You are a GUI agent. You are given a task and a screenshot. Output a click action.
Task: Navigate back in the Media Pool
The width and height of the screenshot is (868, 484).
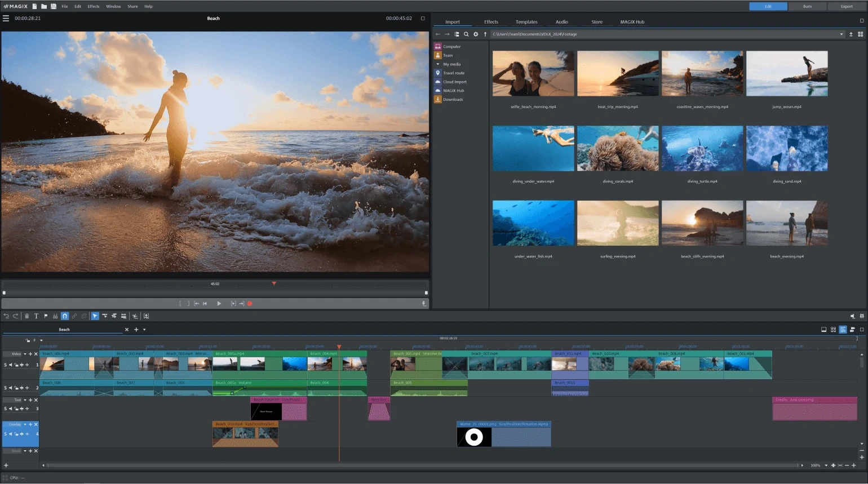[438, 34]
